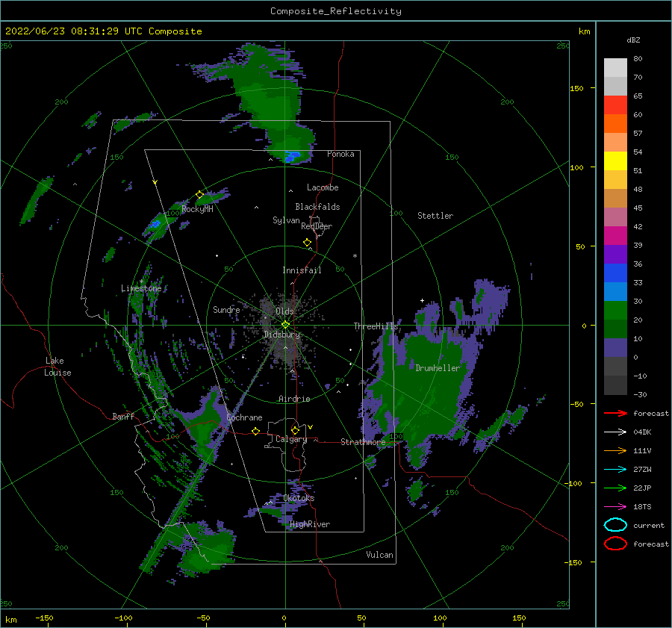
Task: Click the Composite_Reflectivity title
Action: [x=336, y=11]
